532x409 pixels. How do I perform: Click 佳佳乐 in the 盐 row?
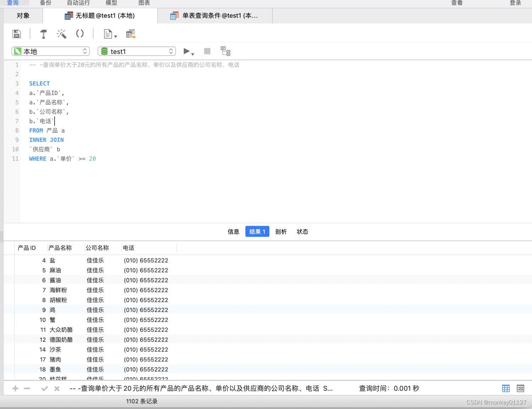[x=95, y=260]
